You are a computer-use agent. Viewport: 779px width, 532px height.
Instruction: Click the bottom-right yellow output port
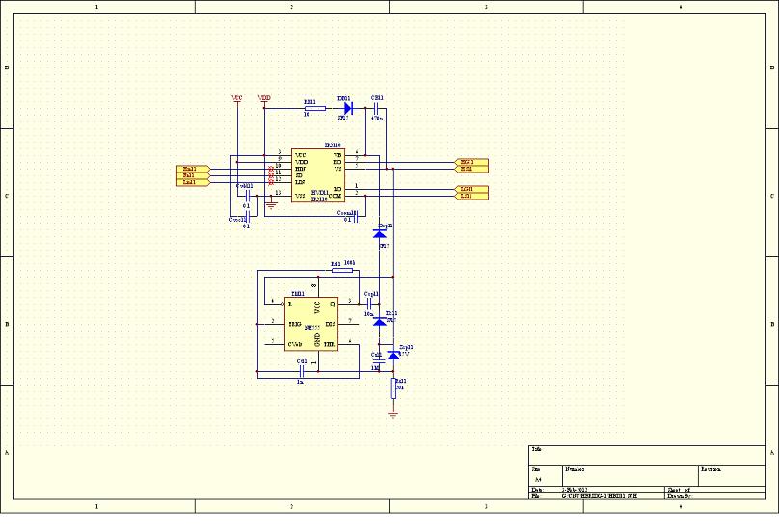(x=471, y=196)
